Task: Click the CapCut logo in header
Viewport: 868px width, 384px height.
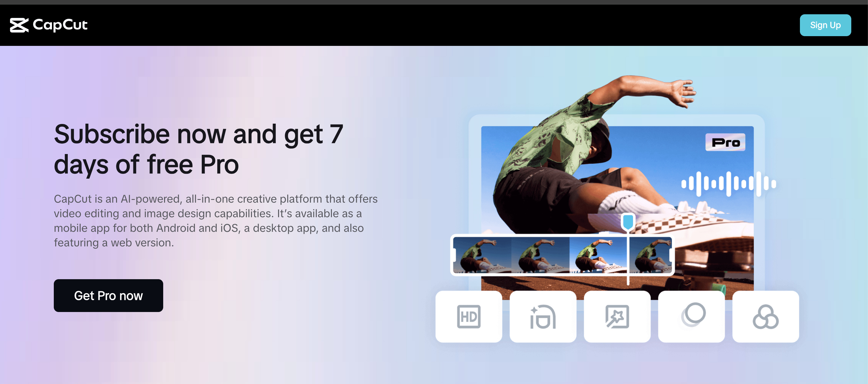Action: (x=49, y=25)
